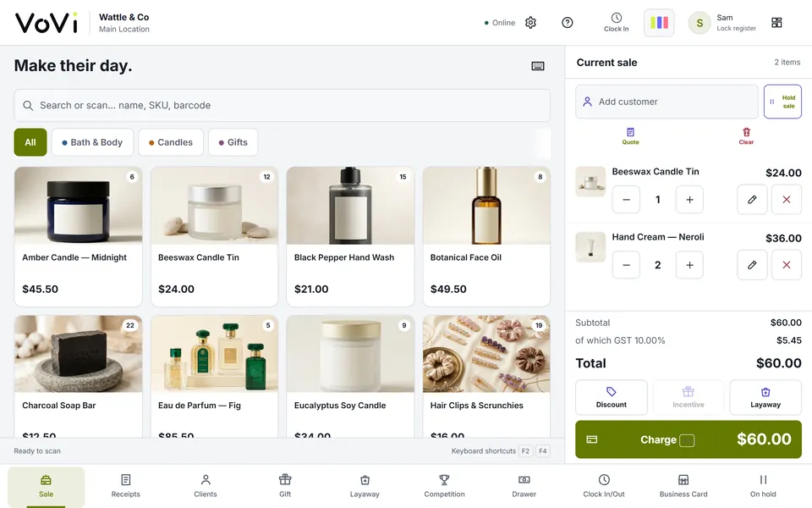Click Wattle & Co store name
Screen dimensions: 812x508
[x=123, y=17]
